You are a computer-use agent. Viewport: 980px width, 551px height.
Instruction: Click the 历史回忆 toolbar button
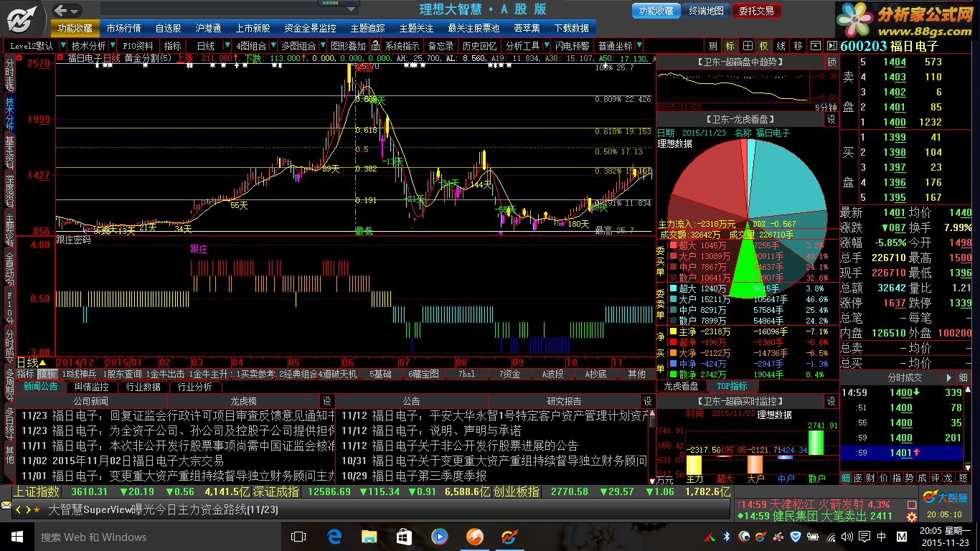[479, 46]
